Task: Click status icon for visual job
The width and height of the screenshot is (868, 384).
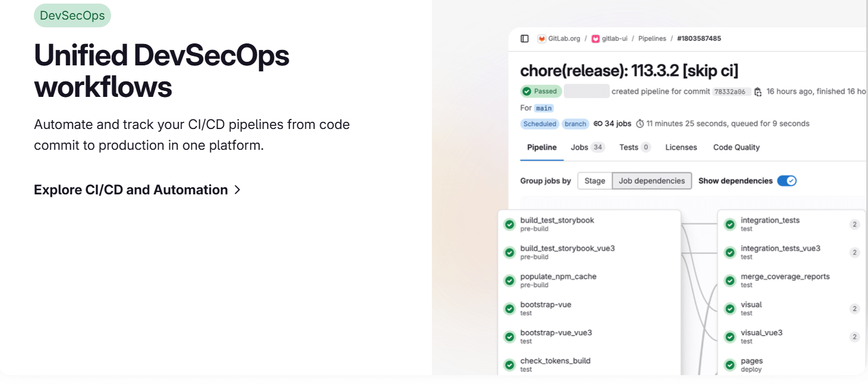Action: point(730,309)
